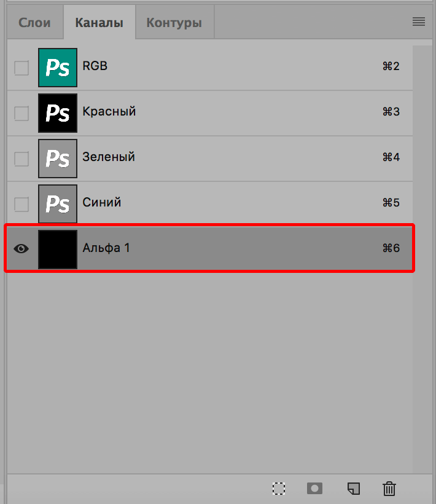Click the Save selection as channel icon
Image resolution: width=436 pixels, height=504 pixels.
click(x=314, y=489)
